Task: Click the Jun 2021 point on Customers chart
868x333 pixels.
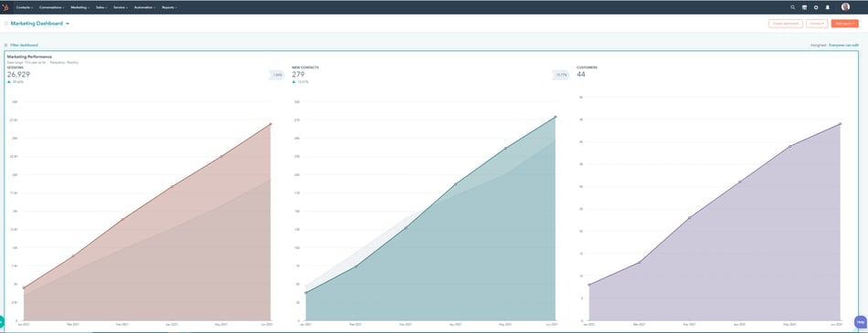Action: click(x=841, y=124)
